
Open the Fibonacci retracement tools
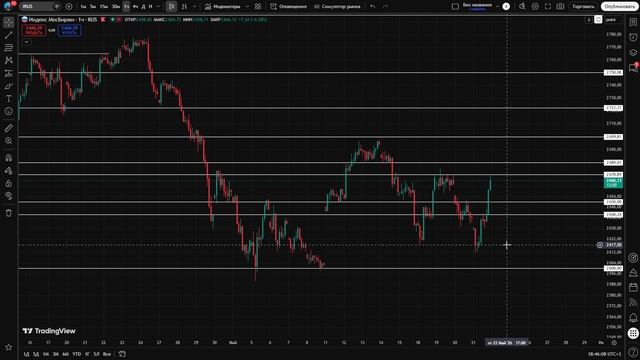tap(9, 48)
